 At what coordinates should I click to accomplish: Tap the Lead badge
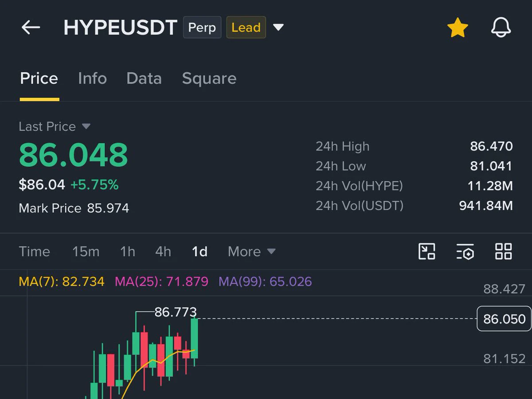click(246, 27)
